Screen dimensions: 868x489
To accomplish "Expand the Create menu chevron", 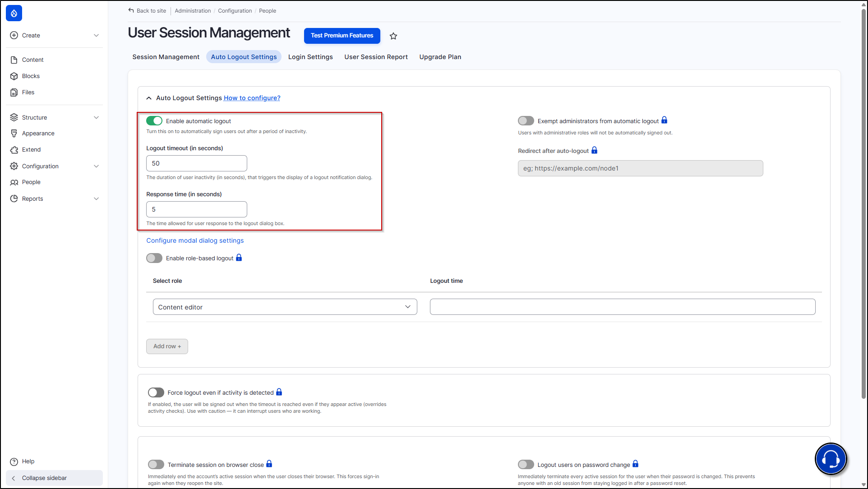I will [x=96, y=35].
